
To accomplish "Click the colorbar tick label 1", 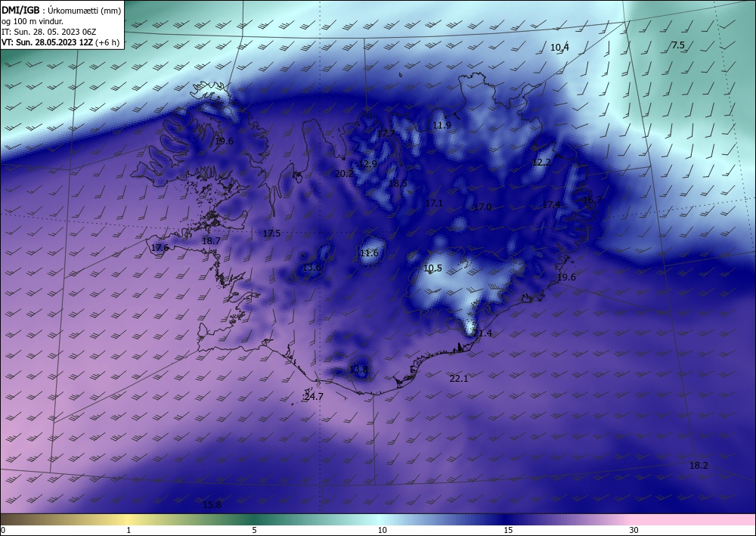I will click(x=129, y=530).
